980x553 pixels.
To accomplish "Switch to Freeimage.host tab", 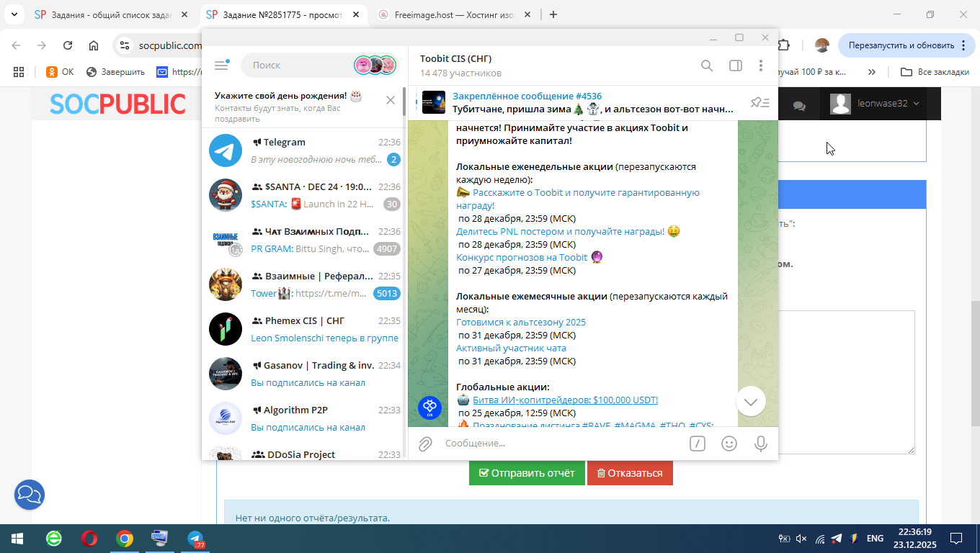I will point(454,14).
